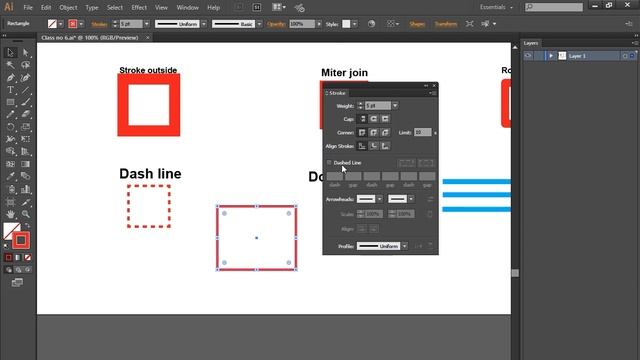This screenshot has height=360, width=640.
Task: Open the Stroke panel options menu
Action: (x=433, y=93)
